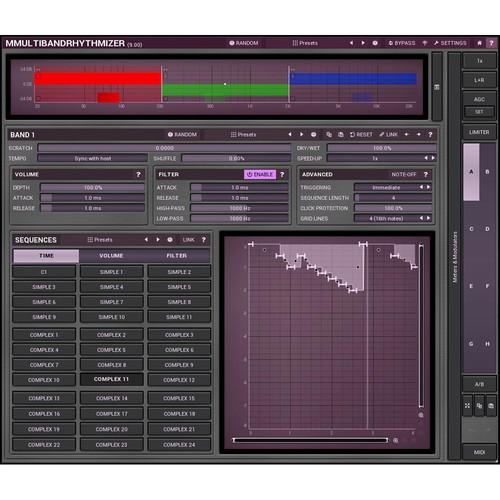The image size is (500, 500).
Task: Click the Scratch slider
Action: [164, 148]
